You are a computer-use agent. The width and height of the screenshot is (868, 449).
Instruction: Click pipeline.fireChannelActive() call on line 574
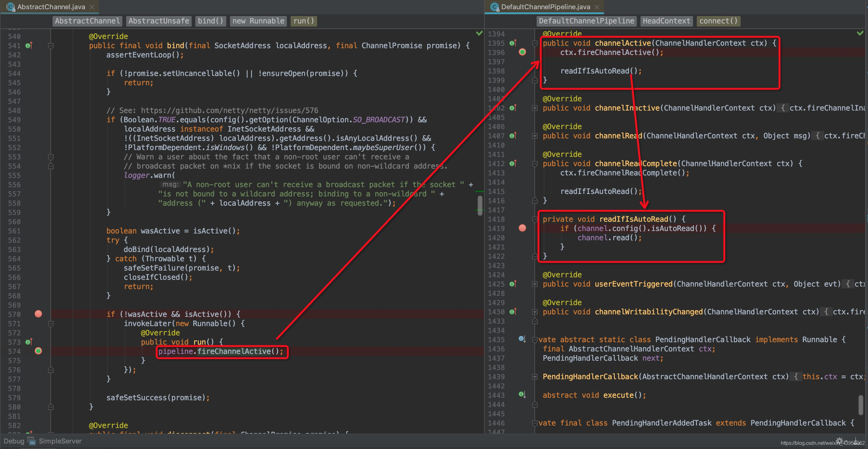point(221,351)
